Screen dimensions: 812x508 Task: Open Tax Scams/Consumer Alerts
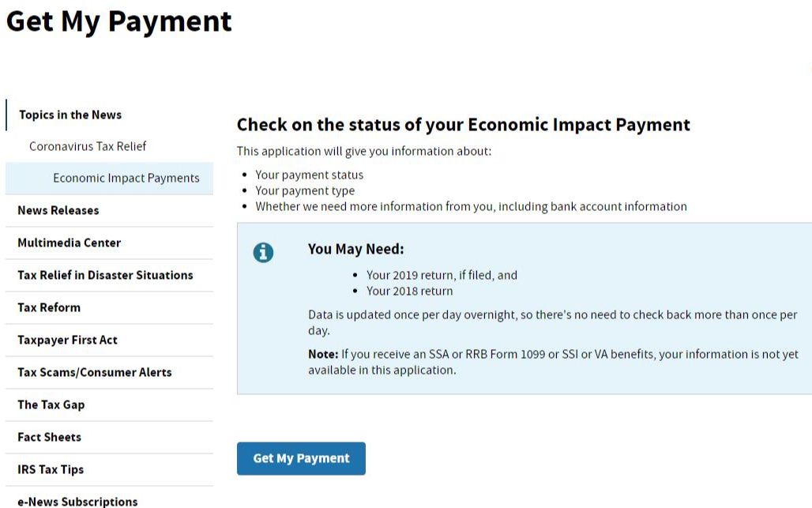[x=94, y=372]
